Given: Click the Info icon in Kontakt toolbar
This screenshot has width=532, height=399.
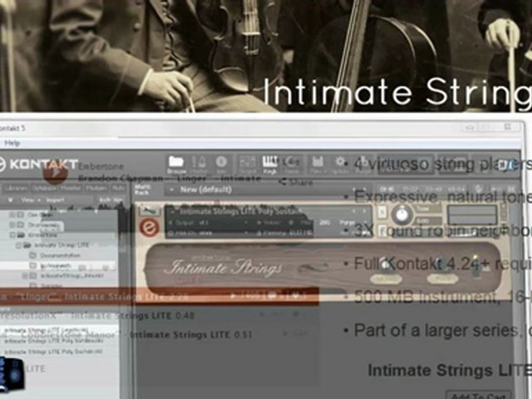Looking at the screenshot, I should [x=221, y=165].
